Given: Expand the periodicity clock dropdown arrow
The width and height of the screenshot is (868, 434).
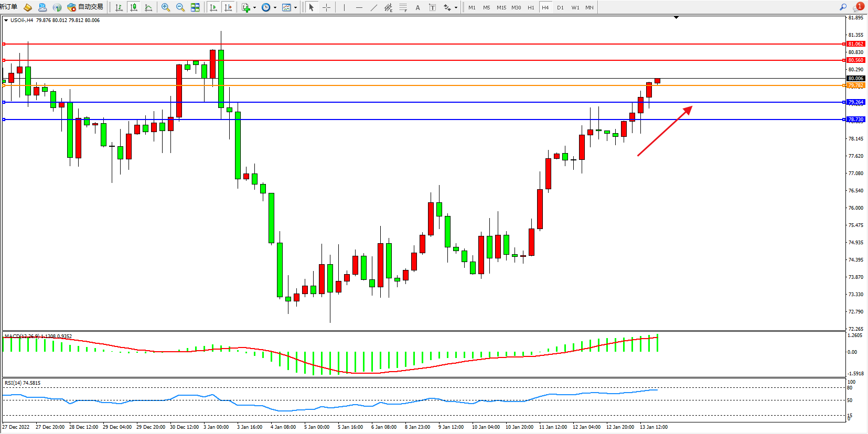Looking at the screenshot, I should (x=275, y=7).
